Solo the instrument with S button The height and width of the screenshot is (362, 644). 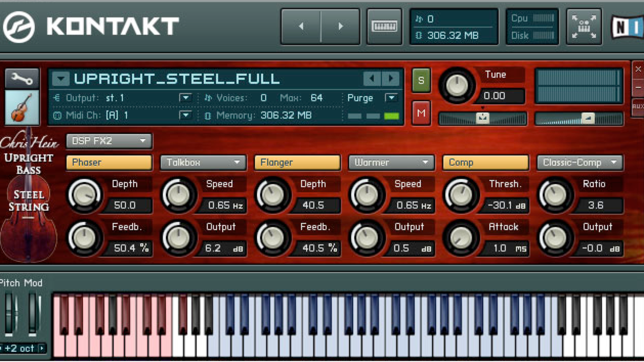coord(421,80)
